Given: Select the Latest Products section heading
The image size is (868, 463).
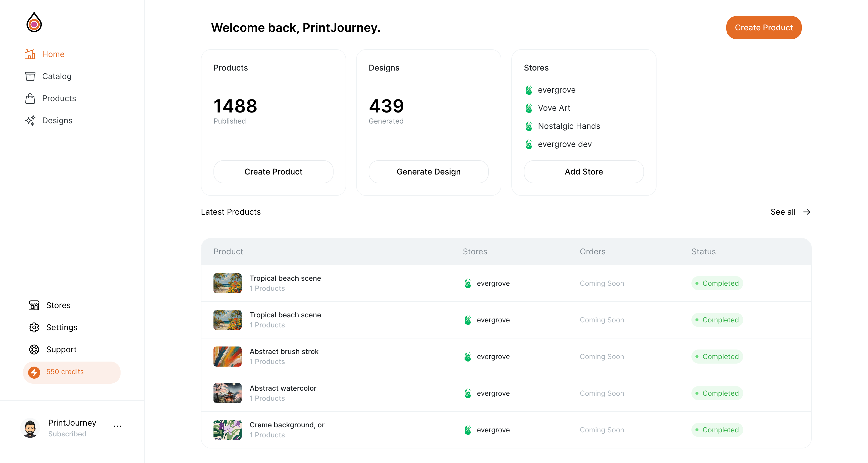Looking at the screenshot, I should point(231,212).
